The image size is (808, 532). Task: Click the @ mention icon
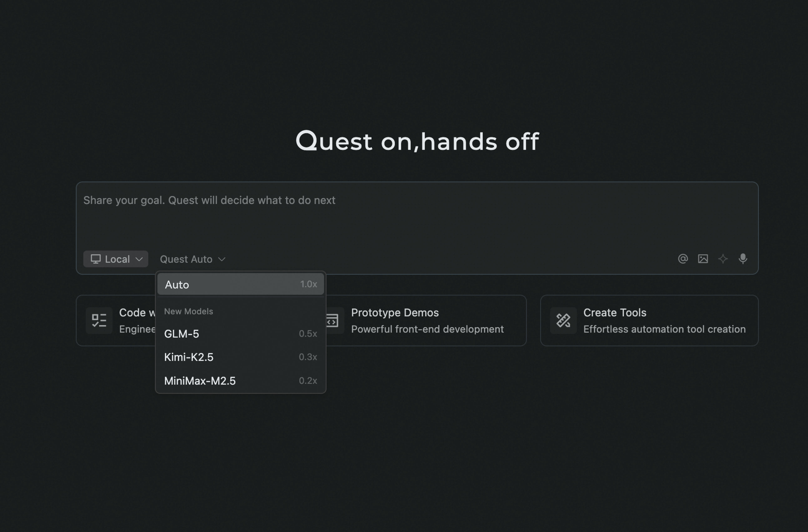(683, 259)
